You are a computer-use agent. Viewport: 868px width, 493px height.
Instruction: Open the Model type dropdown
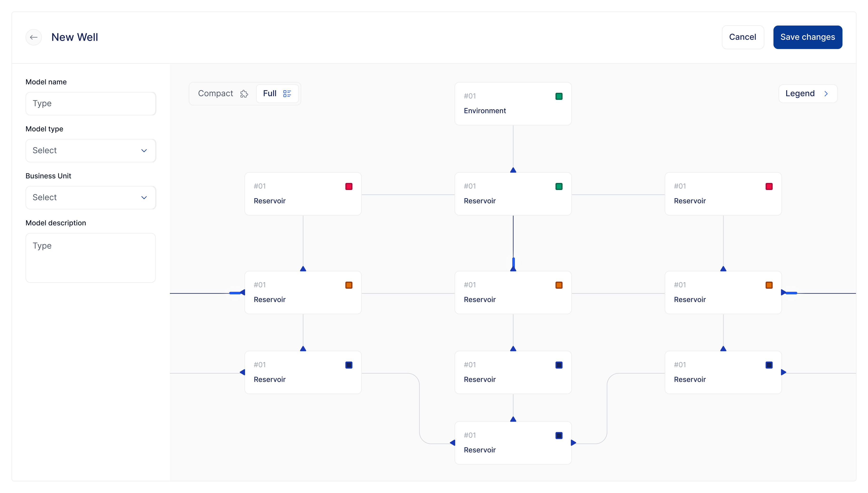(x=91, y=151)
